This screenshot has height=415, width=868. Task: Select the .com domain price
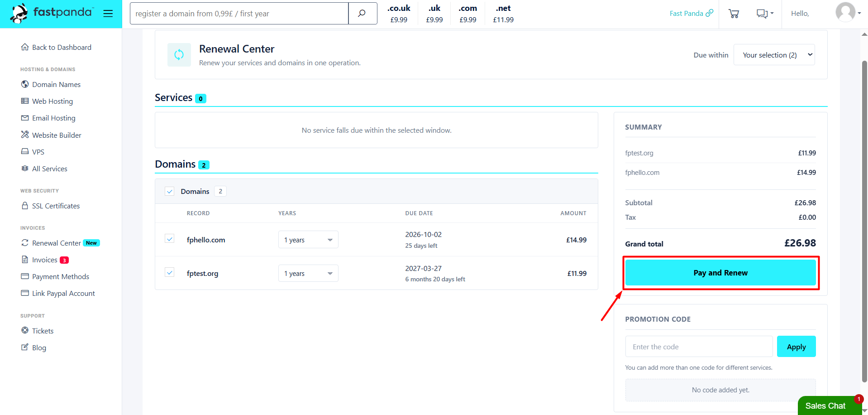coord(468,14)
